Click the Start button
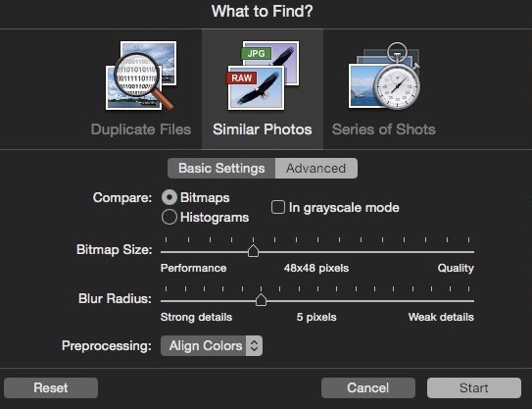 point(474,388)
